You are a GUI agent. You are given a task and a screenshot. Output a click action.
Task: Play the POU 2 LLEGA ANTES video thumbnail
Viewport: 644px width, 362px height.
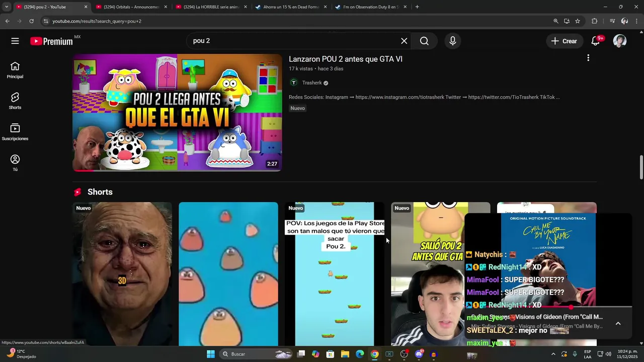177,113
